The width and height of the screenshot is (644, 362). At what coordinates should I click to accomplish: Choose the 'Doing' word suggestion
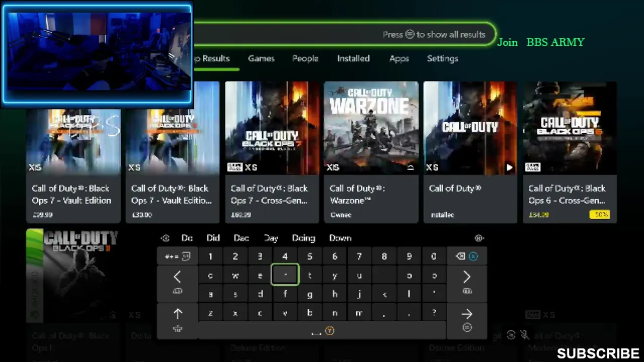point(303,238)
